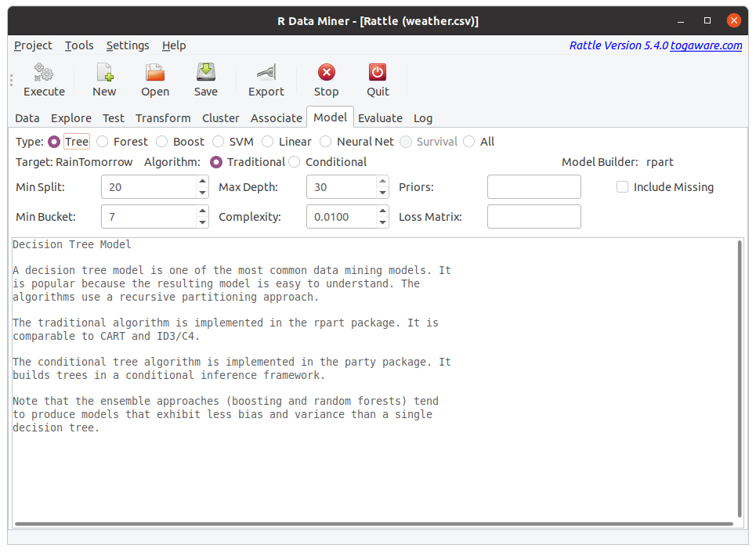
Task: Focus the Max Depth field
Action: [342, 187]
